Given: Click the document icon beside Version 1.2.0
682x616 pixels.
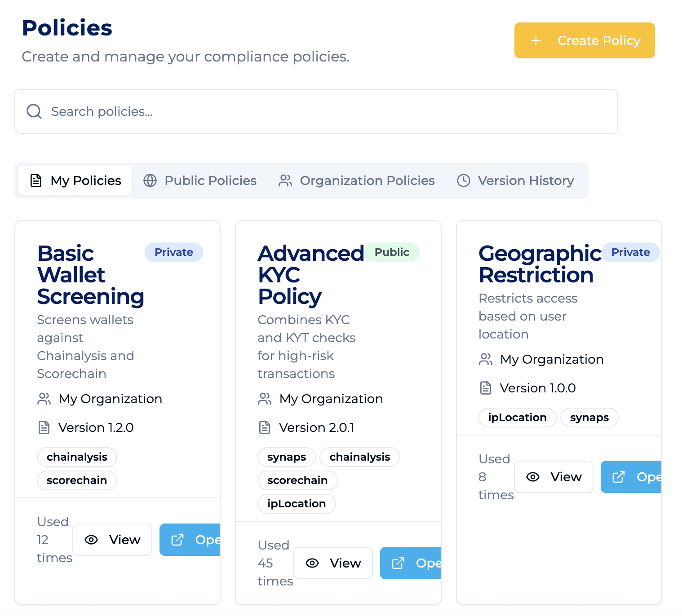Looking at the screenshot, I should (44, 427).
